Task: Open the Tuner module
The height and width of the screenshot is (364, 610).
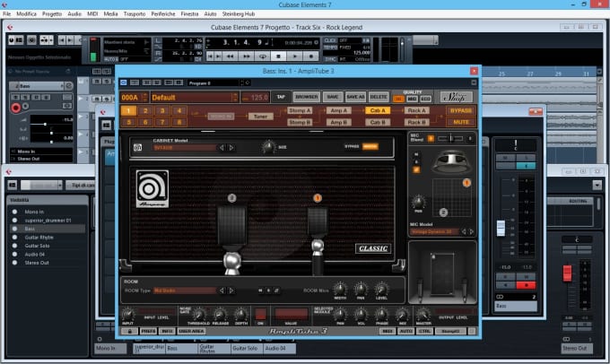Action: 261,117
